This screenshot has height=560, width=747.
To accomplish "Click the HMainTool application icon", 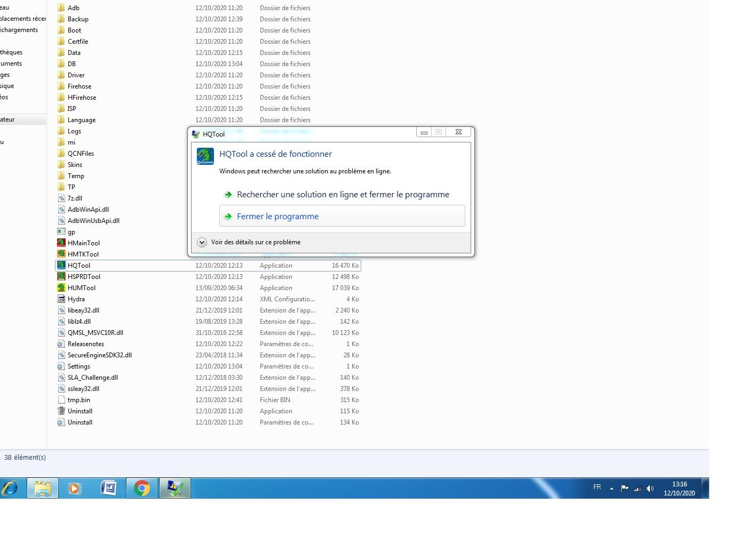I will click(x=61, y=243).
